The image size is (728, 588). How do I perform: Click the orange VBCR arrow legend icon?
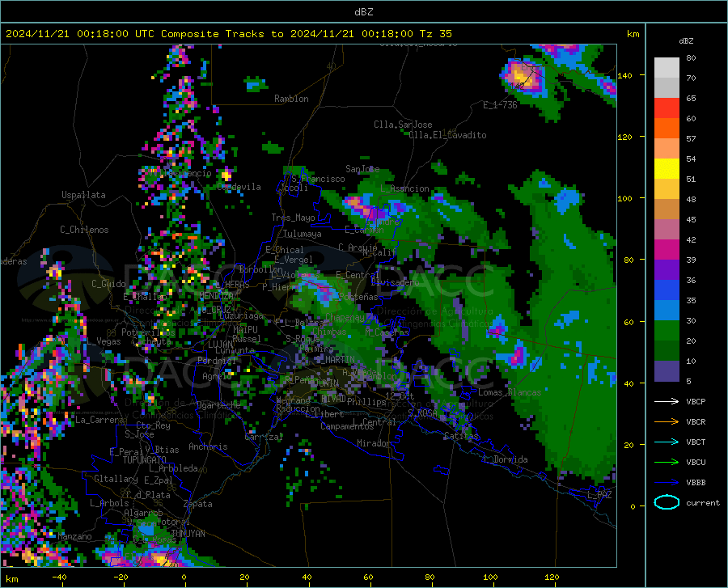(x=667, y=422)
